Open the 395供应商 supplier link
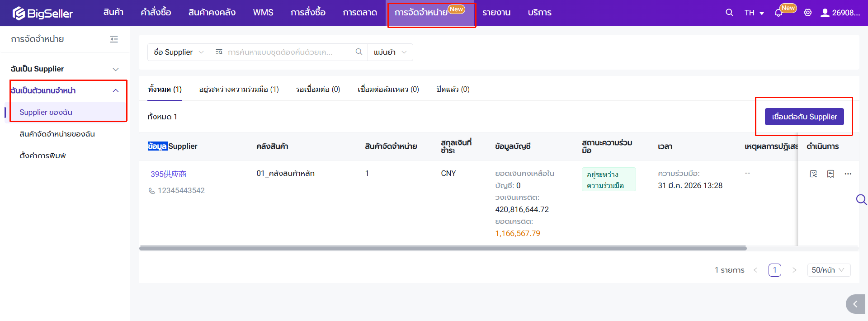868x321 pixels. tap(168, 174)
